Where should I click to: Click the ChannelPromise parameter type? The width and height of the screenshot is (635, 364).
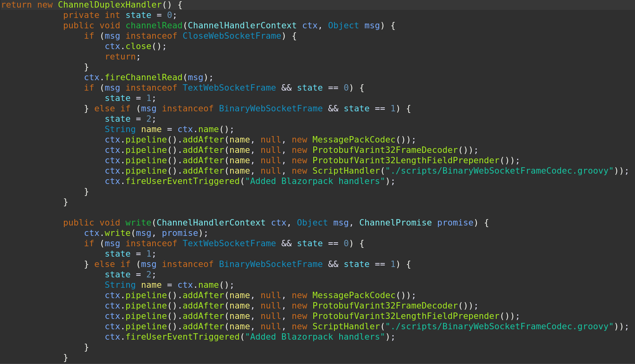pos(395,223)
